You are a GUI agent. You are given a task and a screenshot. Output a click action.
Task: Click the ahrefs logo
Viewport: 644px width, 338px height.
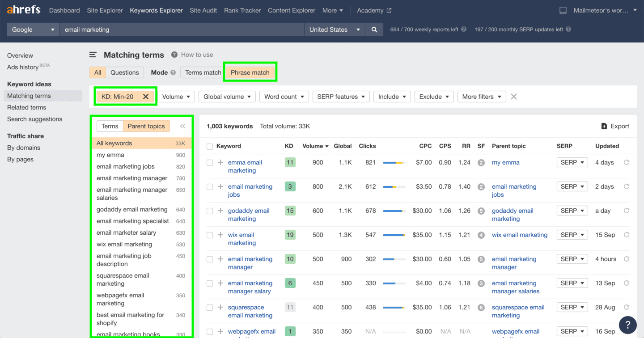point(24,10)
